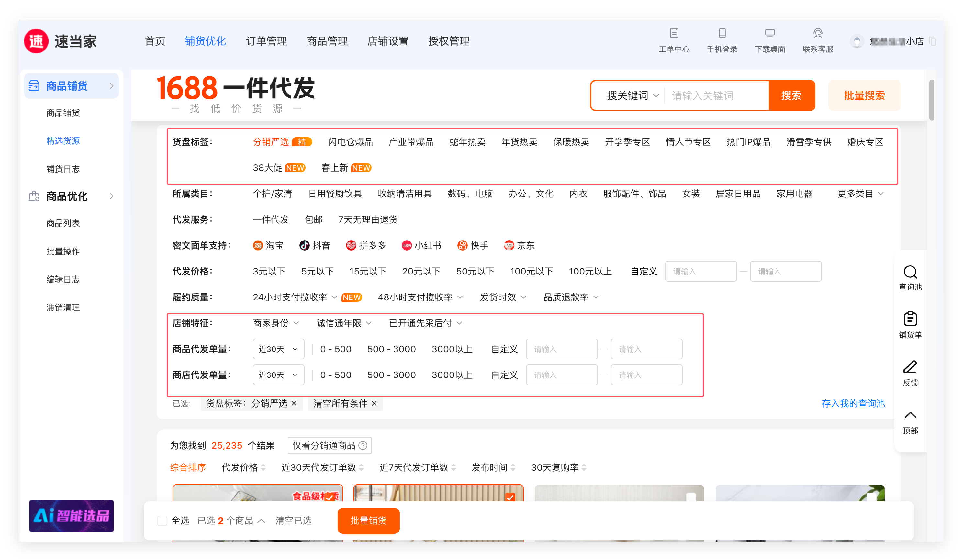
Task: Click the 抖音 platform filter icon
Action: click(x=304, y=245)
